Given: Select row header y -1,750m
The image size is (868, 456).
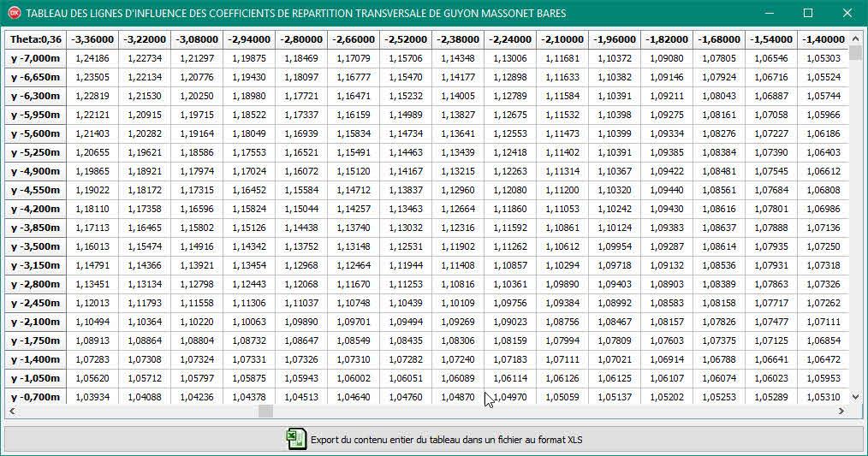Looking at the screenshot, I should (36, 341).
